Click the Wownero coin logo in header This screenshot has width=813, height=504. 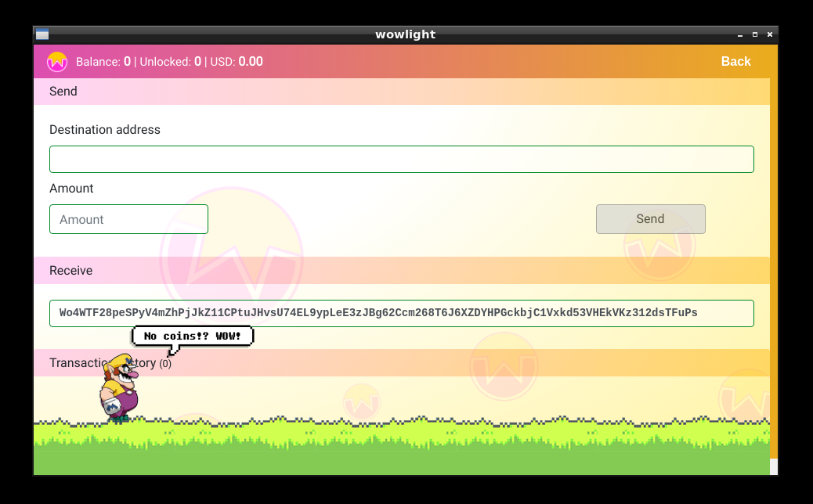coord(57,62)
